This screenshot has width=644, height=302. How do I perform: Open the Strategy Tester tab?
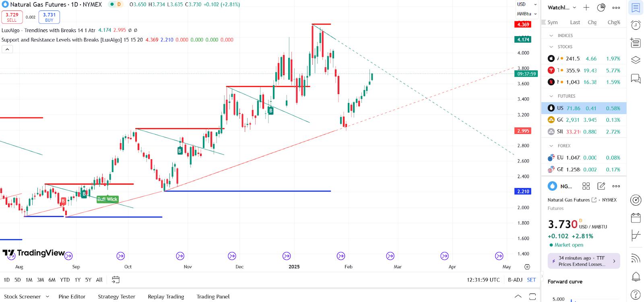(117, 297)
